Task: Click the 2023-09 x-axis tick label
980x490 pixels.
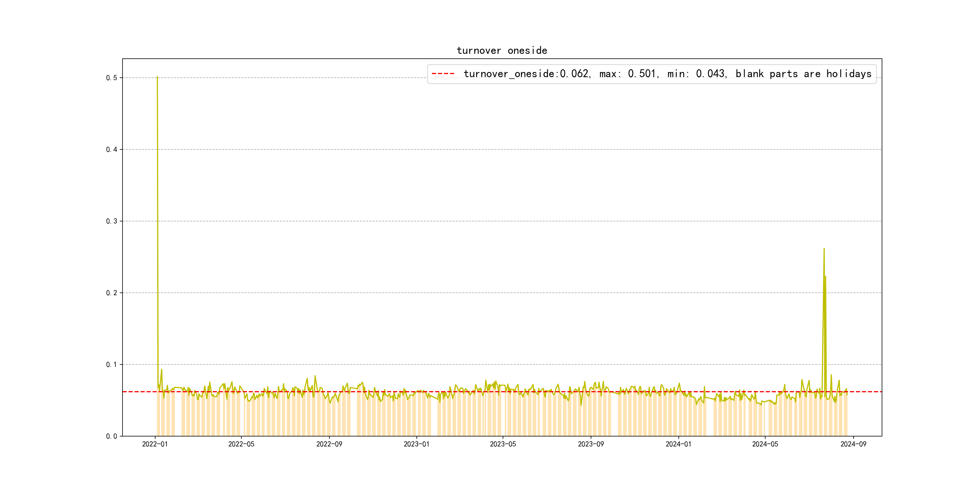Action: pyautogui.click(x=591, y=444)
